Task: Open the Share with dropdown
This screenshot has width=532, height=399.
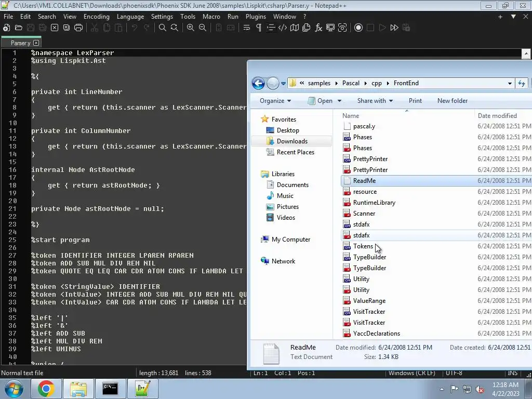Action: coord(375,101)
